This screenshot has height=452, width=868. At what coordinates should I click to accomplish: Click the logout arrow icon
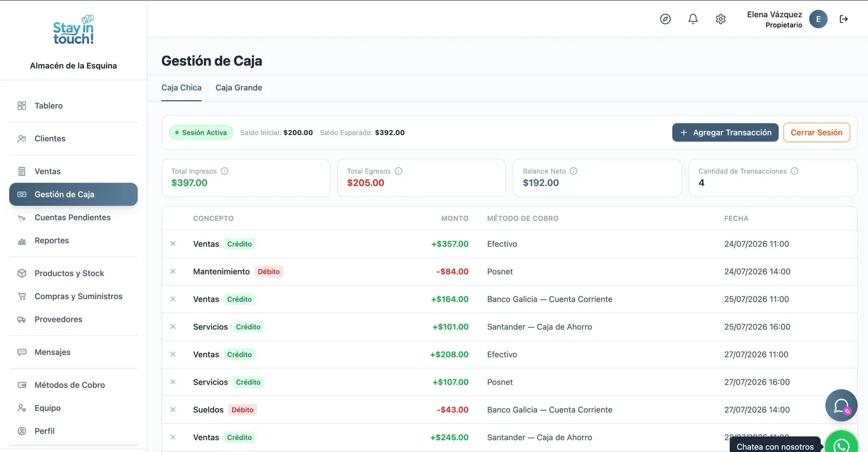click(844, 19)
